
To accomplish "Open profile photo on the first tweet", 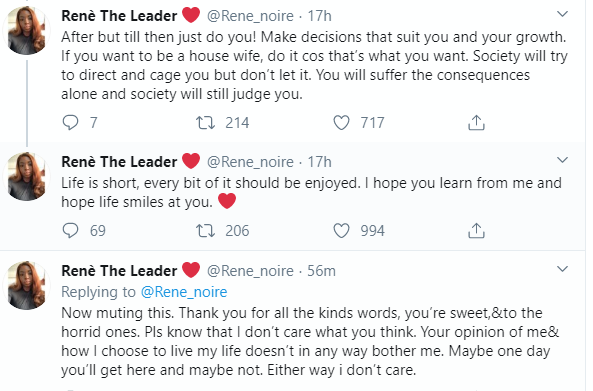I will [x=26, y=30].
